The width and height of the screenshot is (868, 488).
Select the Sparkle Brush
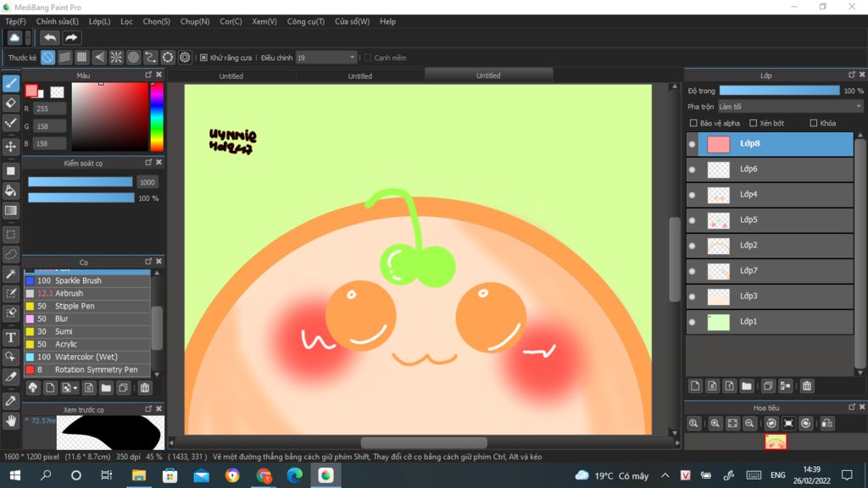point(87,280)
